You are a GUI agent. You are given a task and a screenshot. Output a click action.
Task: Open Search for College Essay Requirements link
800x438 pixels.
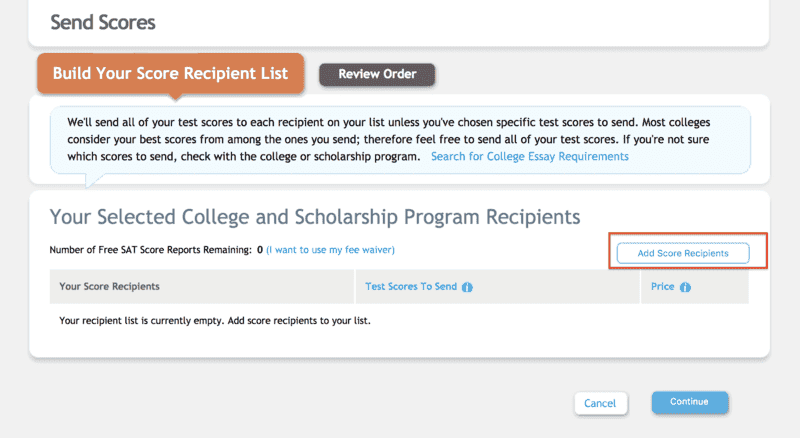pyautogui.click(x=529, y=157)
